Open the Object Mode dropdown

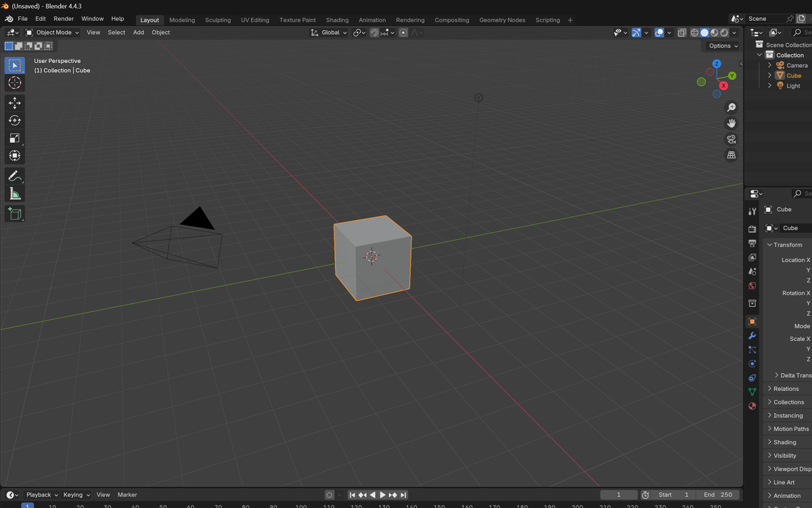click(x=53, y=33)
